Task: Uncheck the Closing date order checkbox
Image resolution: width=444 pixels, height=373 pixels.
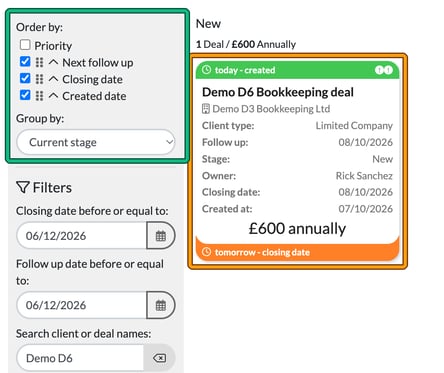Action: (x=25, y=79)
